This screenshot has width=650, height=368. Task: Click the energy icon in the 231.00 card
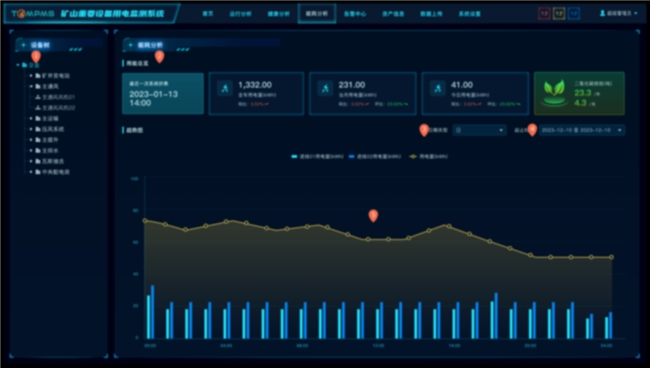325,88
